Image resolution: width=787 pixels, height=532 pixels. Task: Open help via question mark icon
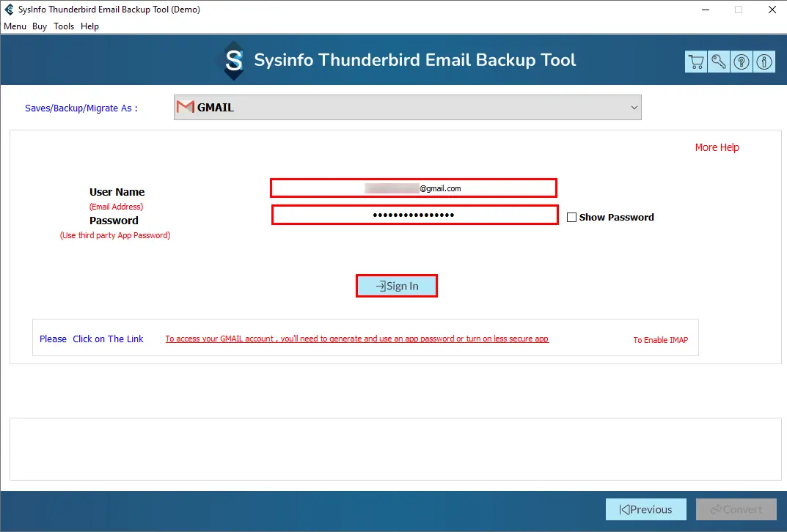[742, 62]
